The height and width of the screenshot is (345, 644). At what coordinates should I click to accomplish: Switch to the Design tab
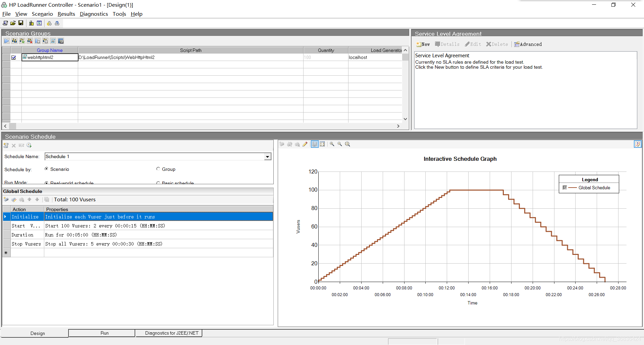coord(35,333)
